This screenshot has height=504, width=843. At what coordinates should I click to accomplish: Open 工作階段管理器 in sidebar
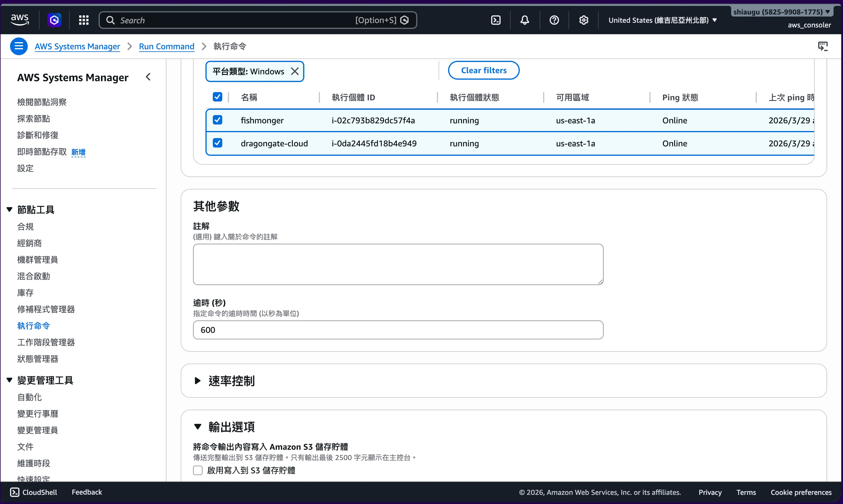tap(46, 342)
